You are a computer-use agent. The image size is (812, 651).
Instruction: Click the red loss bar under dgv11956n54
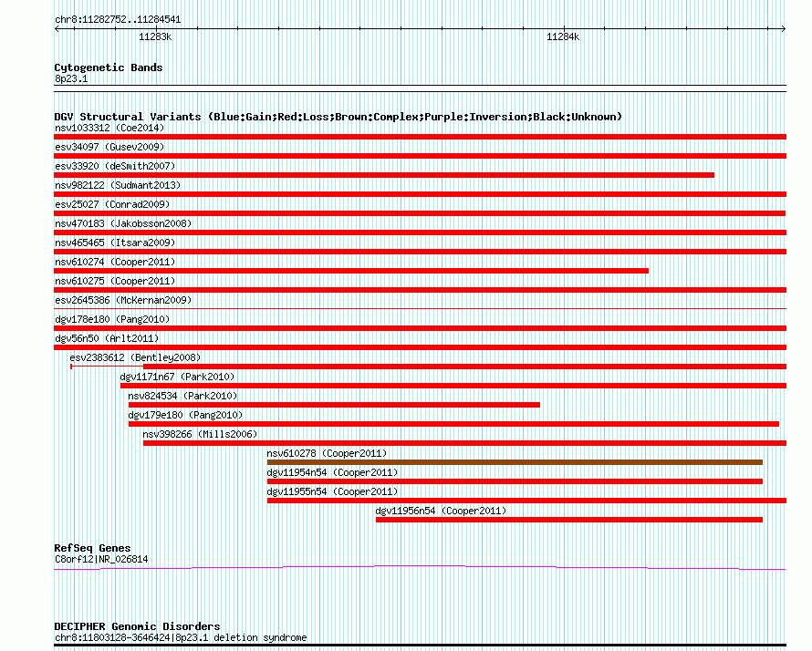pos(569,520)
